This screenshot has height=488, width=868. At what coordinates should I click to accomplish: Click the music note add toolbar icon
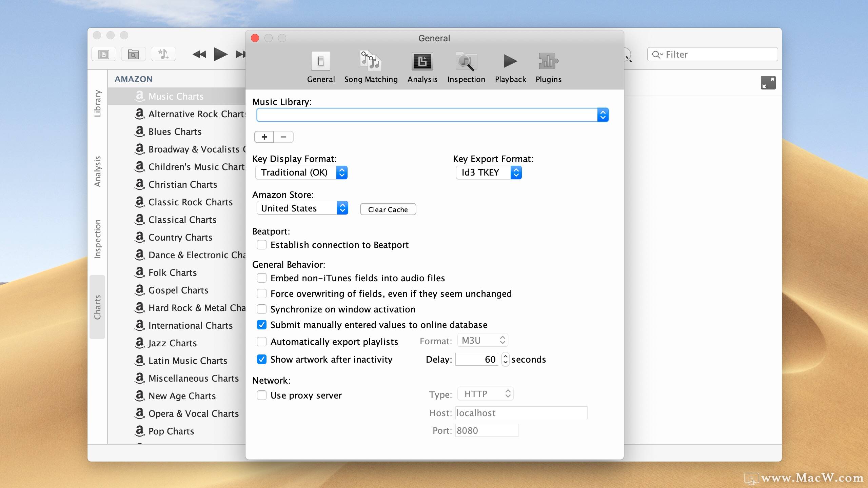pos(163,54)
